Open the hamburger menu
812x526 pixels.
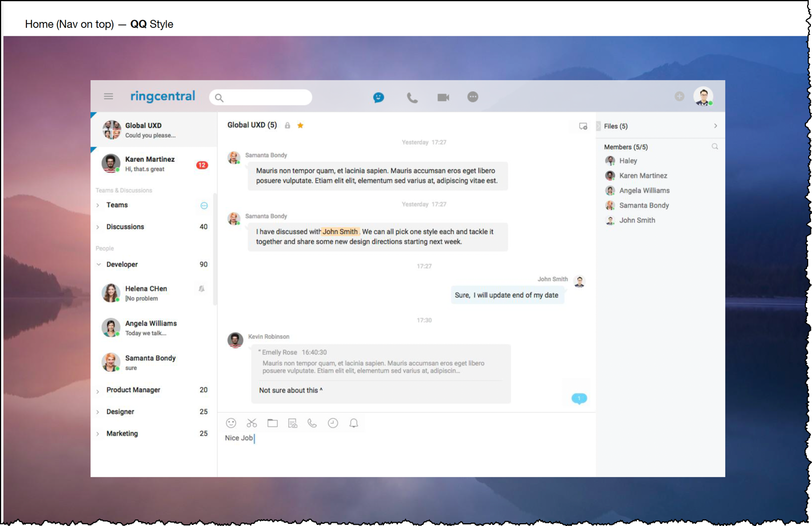click(x=109, y=97)
